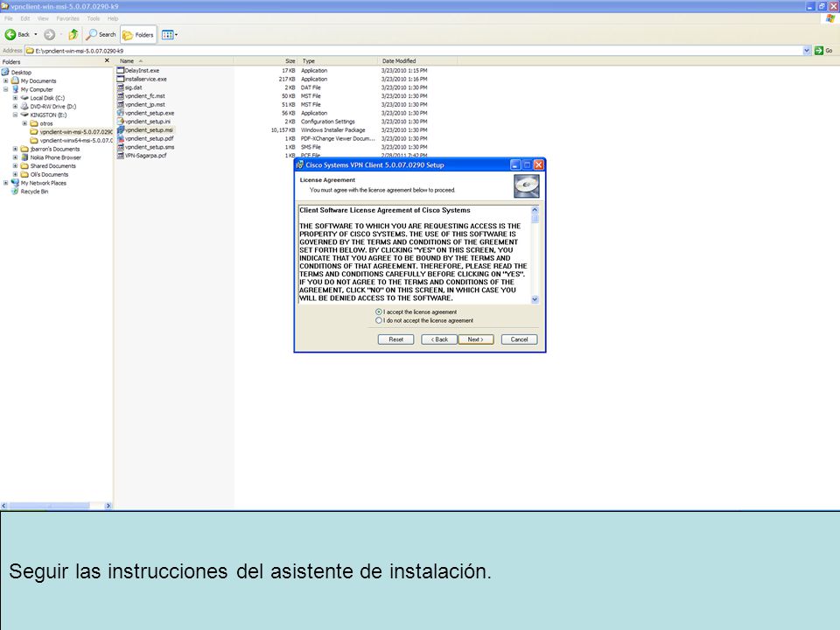
Task: Expand Nokia Phone Browser node
Action: [15, 157]
